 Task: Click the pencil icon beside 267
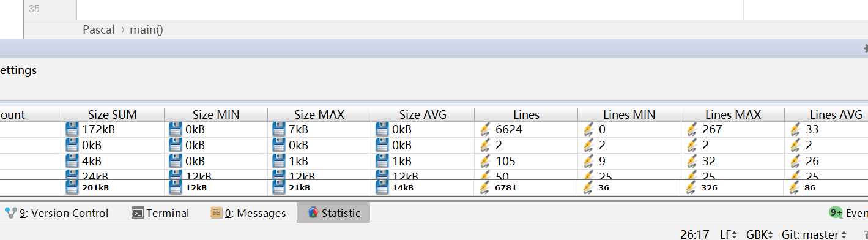pyautogui.click(x=692, y=129)
